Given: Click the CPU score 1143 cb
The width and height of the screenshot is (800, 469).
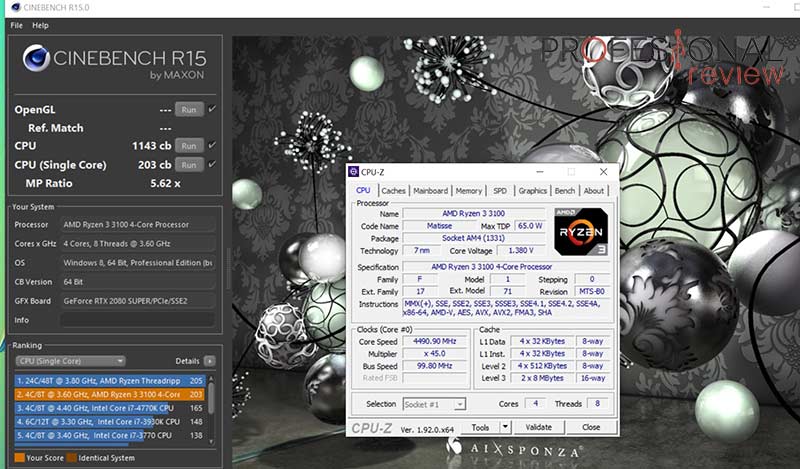Looking at the screenshot, I should tap(152, 145).
